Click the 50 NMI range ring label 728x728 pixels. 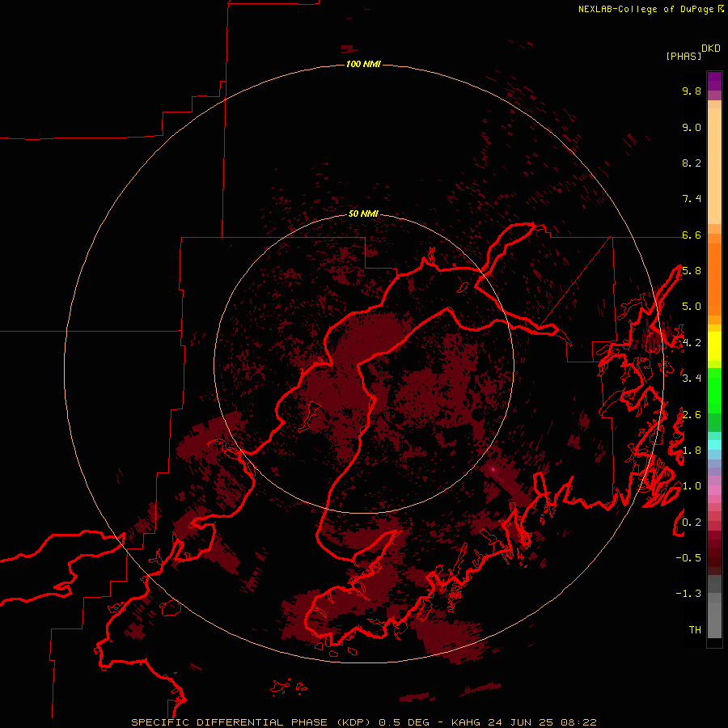pos(363,214)
